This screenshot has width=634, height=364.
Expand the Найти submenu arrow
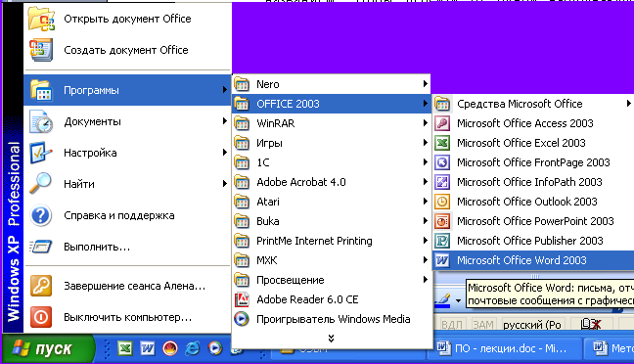pyautogui.click(x=224, y=184)
